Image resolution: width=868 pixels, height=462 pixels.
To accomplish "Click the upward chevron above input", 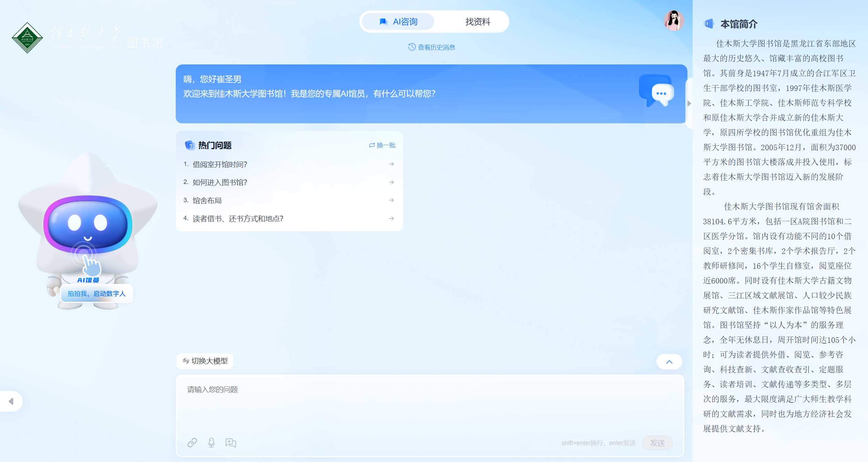I will pyautogui.click(x=669, y=361).
